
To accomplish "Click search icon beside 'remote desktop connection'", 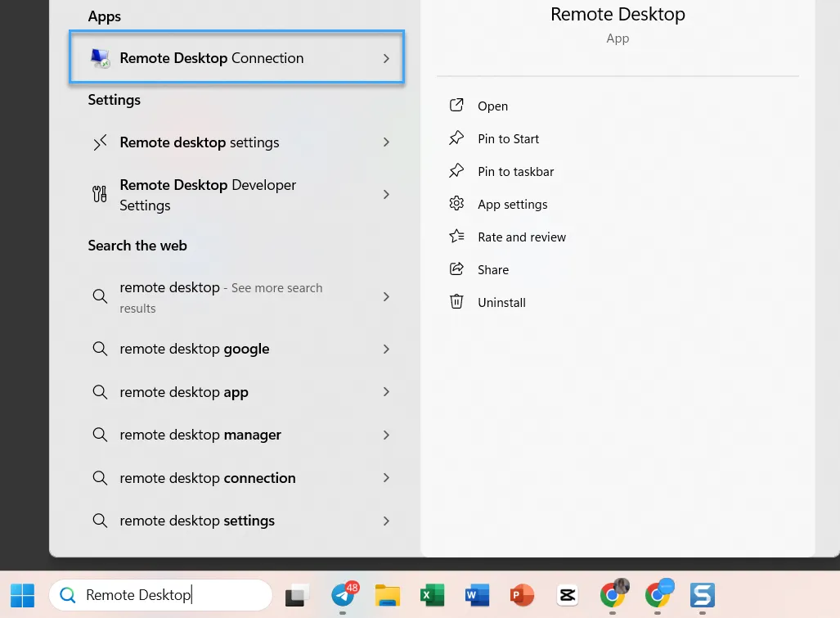I will (100, 477).
